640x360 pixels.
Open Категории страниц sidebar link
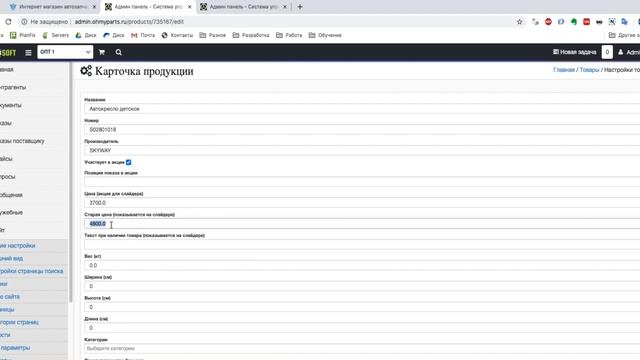point(20,322)
